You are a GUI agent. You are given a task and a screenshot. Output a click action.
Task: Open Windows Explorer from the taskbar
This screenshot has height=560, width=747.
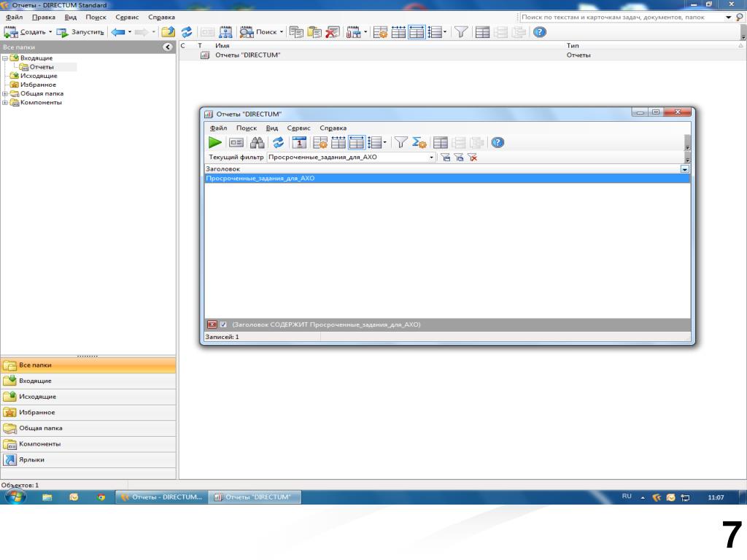click(47, 497)
